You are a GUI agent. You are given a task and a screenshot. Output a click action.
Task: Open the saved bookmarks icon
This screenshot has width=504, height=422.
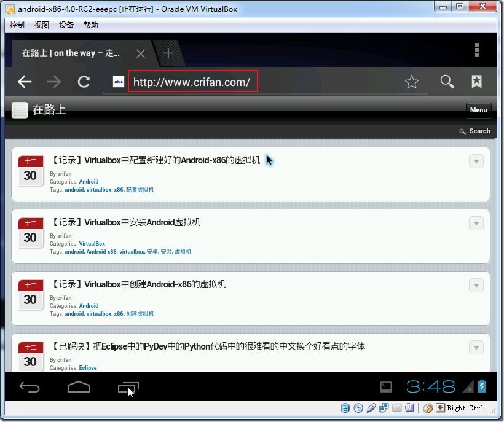click(477, 81)
